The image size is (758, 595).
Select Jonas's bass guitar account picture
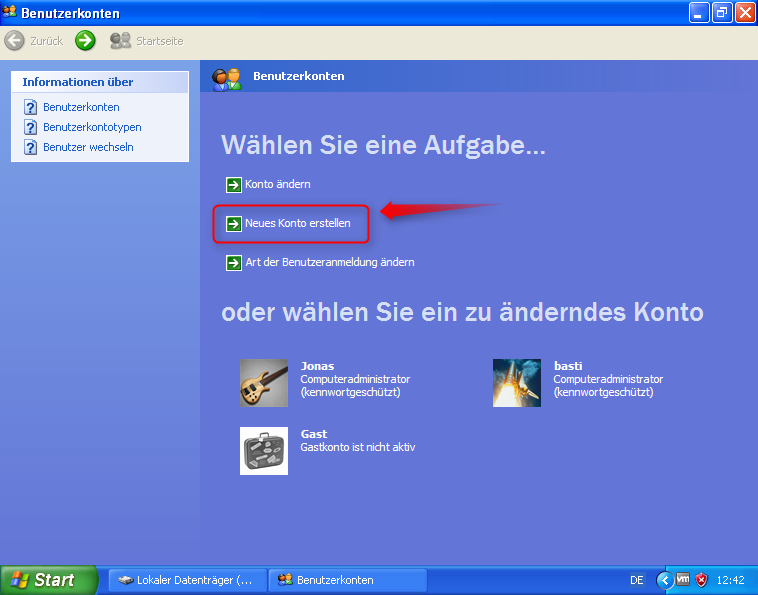264,383
